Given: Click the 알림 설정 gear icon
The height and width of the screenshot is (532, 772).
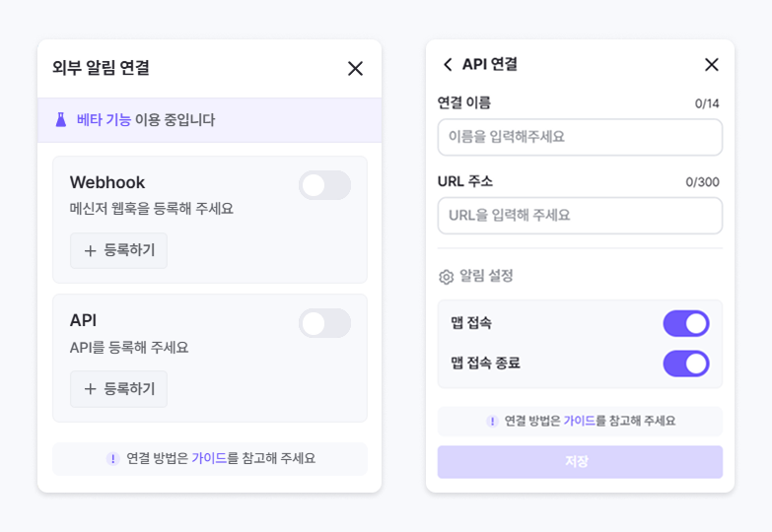Looking at the screenshot, I should pyautogui.click(x=446, y=277).
